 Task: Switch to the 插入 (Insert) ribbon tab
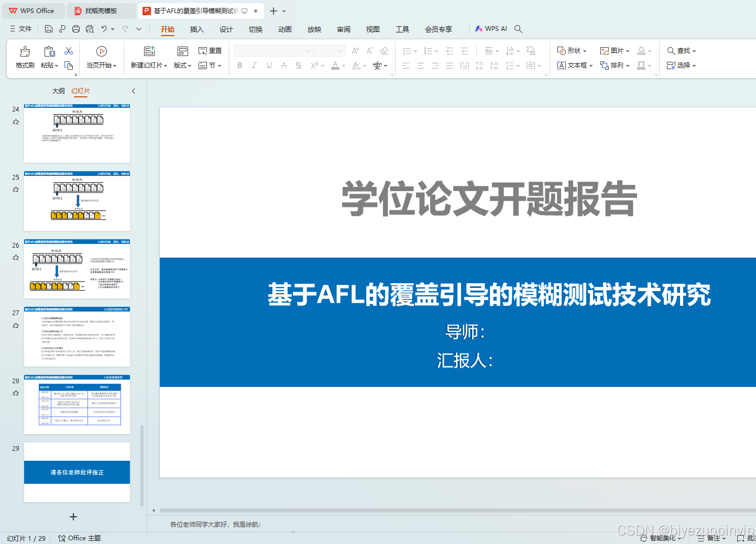coord(196,30)
